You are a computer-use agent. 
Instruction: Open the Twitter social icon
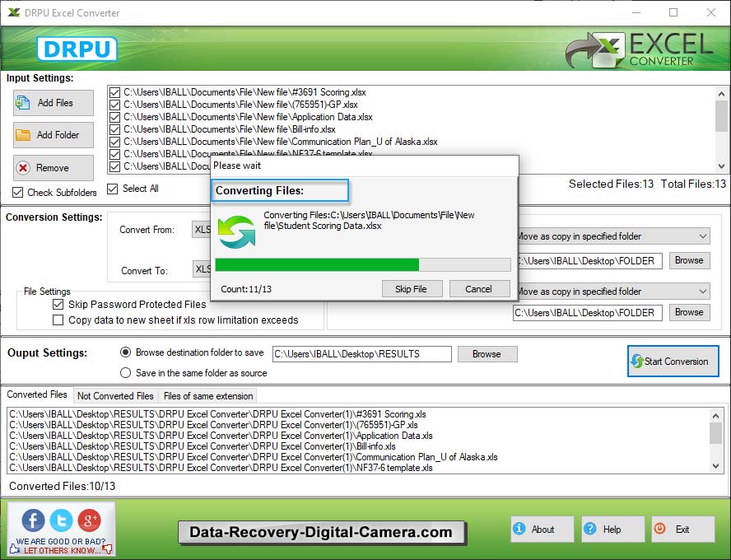(x=62, y=520)
